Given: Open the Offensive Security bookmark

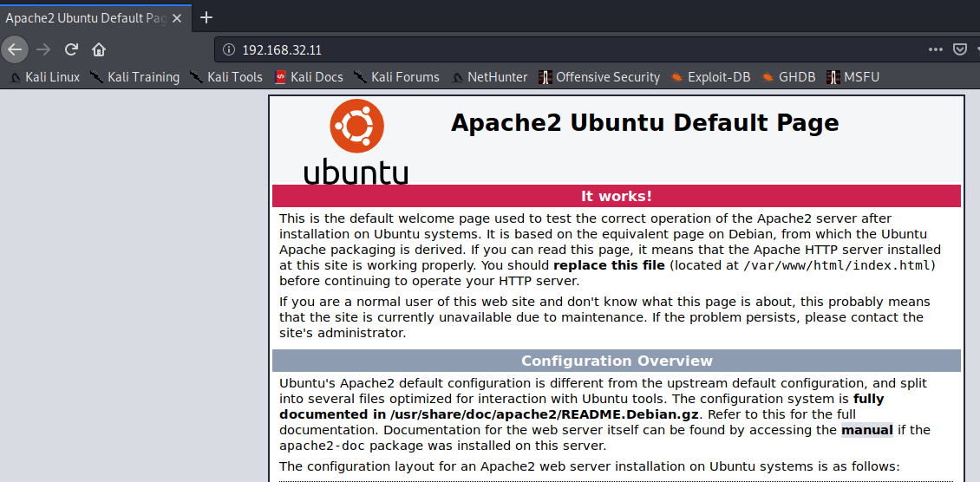Looking at the screenshot, I should pos(599,77).
